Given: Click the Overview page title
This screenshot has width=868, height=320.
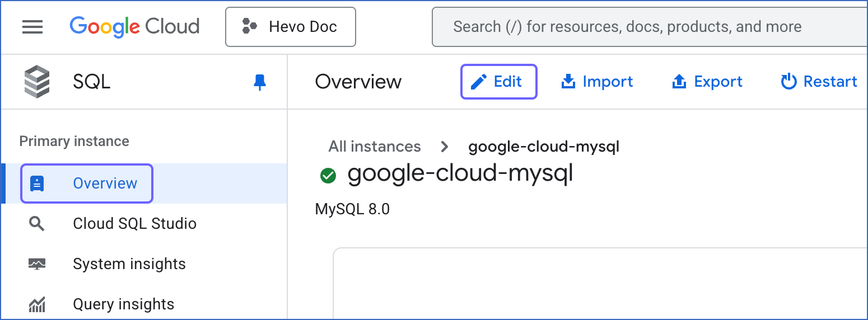Looking at the screenshot, I should (x=358, y=82).
